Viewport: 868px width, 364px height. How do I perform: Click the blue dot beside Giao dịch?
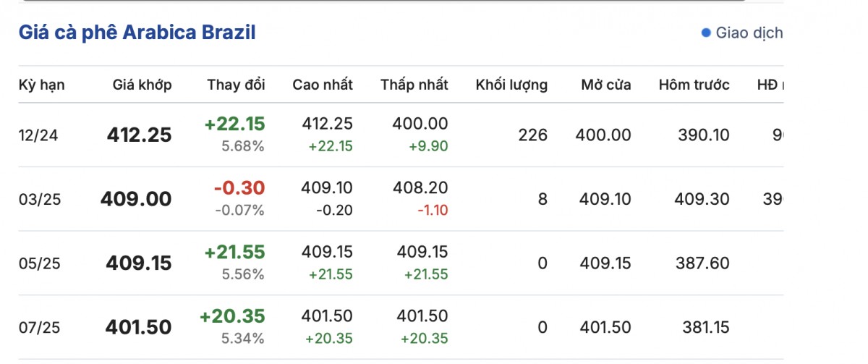(x=706, y=33)
